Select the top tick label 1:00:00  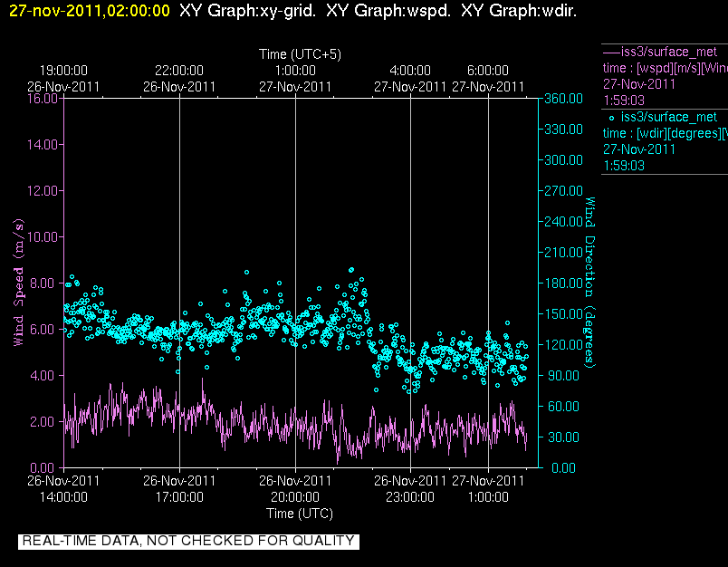295,70
